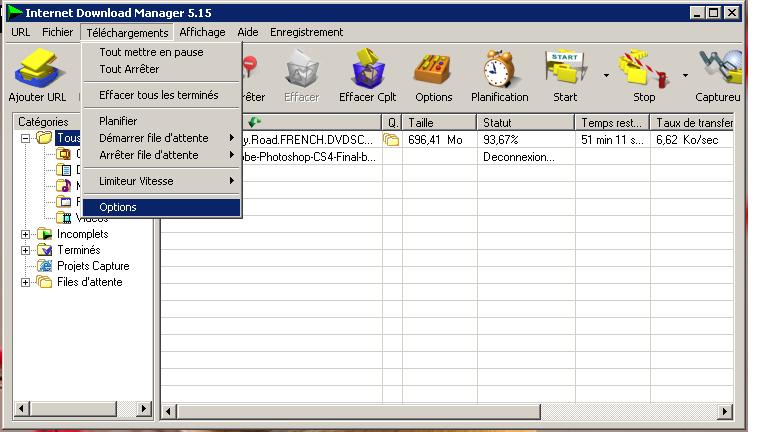The height and width of the screenshot is (432, 757).
Task: Select Files d'attente tree label
Action: (89, 282)
